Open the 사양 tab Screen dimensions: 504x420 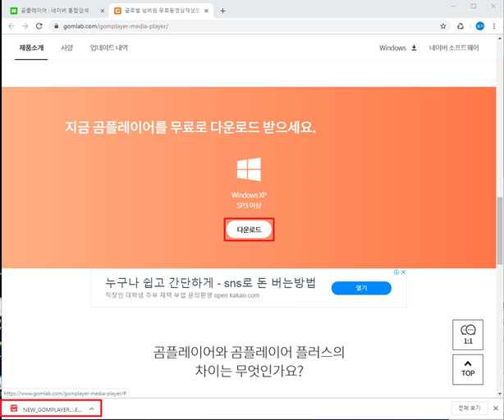66,48
